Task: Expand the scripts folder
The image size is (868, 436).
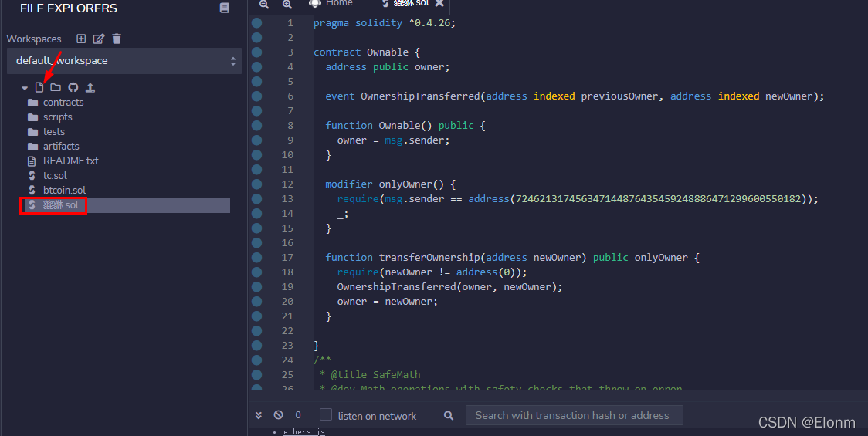Action: pyautogui.click(x=58, y=117)
